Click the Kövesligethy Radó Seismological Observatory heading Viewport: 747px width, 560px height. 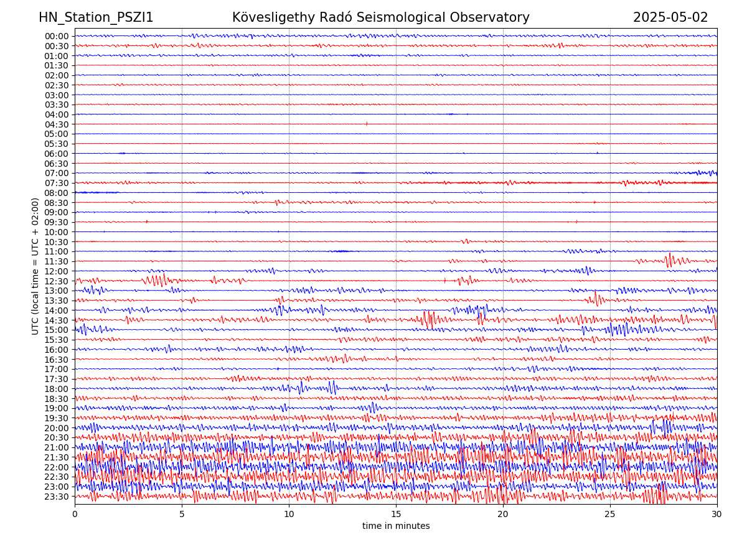380,17
